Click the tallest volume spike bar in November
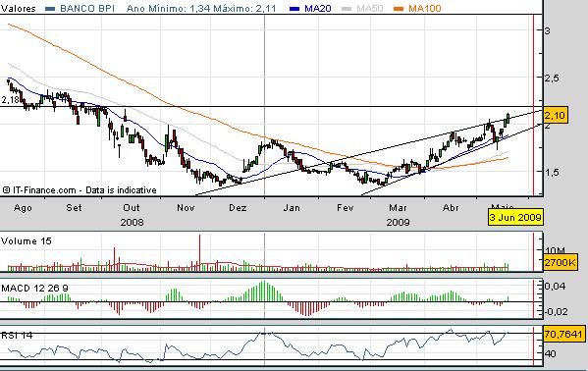Screen dimensions: 588x371 point(199,252)
